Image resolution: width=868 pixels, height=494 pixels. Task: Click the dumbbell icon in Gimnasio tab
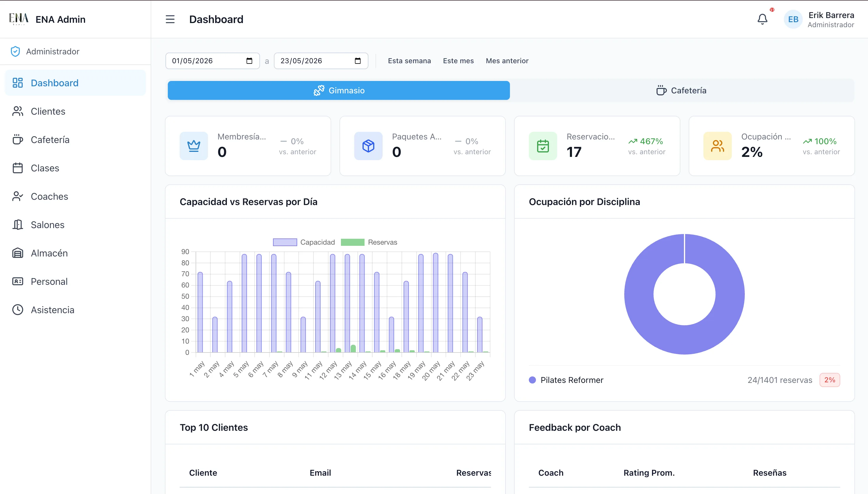(x=319, y=90)
